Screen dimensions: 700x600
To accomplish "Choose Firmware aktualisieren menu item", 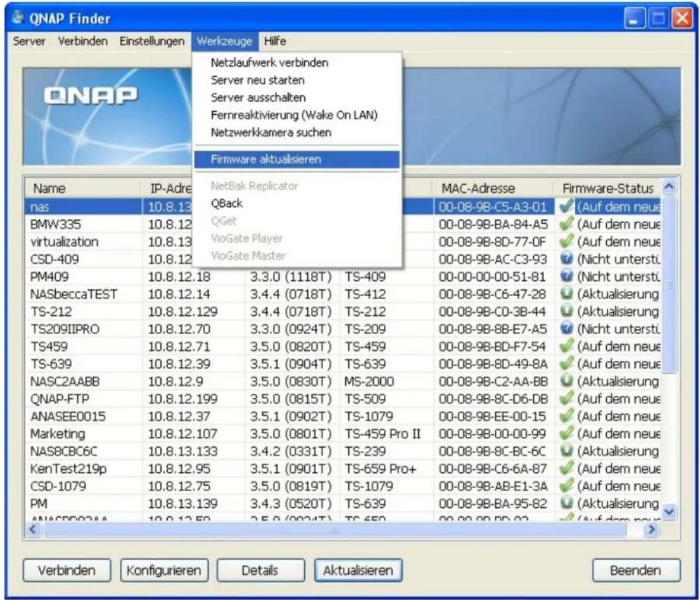I will [297, 159].
